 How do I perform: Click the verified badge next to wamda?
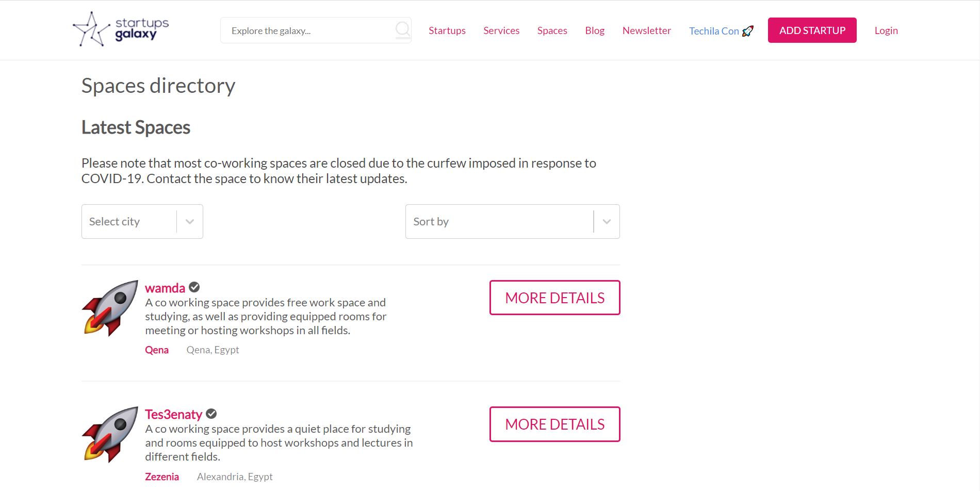point(194,287)
